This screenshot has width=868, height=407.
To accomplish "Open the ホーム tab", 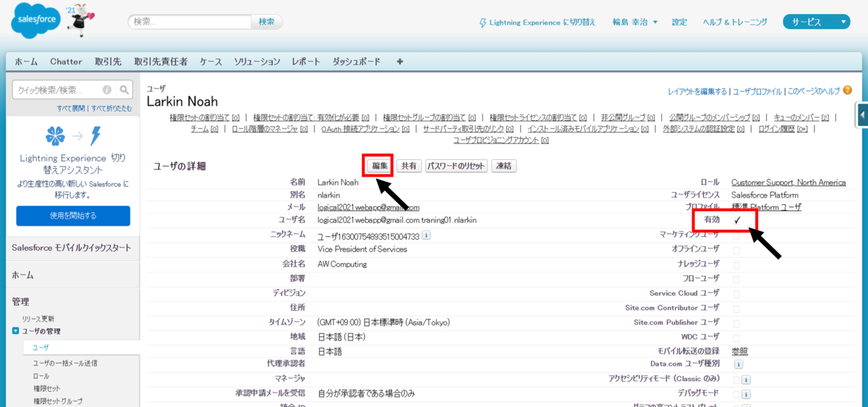I will 26,62.
